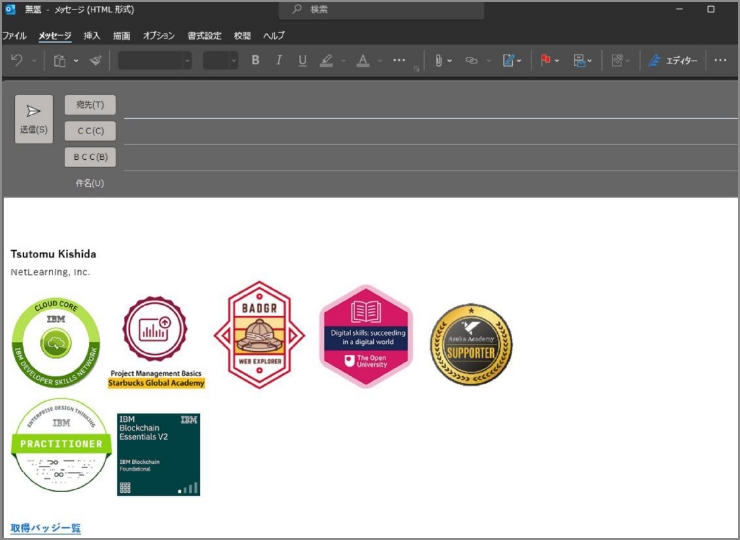This screenshot has width=740, height=540.
Task: Click the Outlook app icon in title bar
Action: (x=10, y=9)
